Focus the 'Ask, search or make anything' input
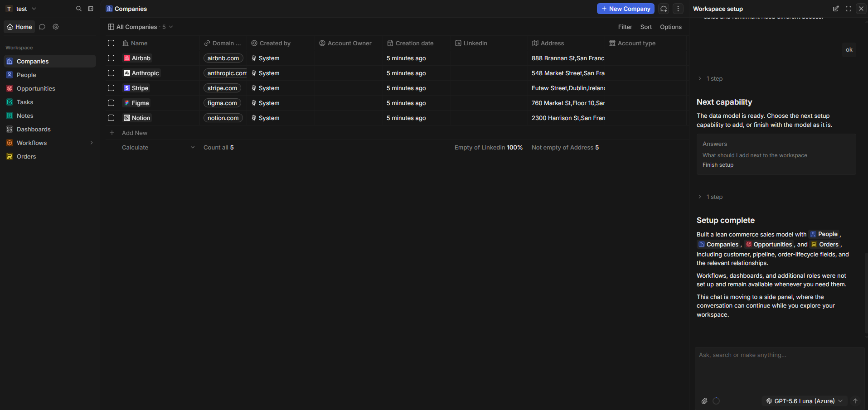This screenshot has height=410, width=868. tap(780, 369)
